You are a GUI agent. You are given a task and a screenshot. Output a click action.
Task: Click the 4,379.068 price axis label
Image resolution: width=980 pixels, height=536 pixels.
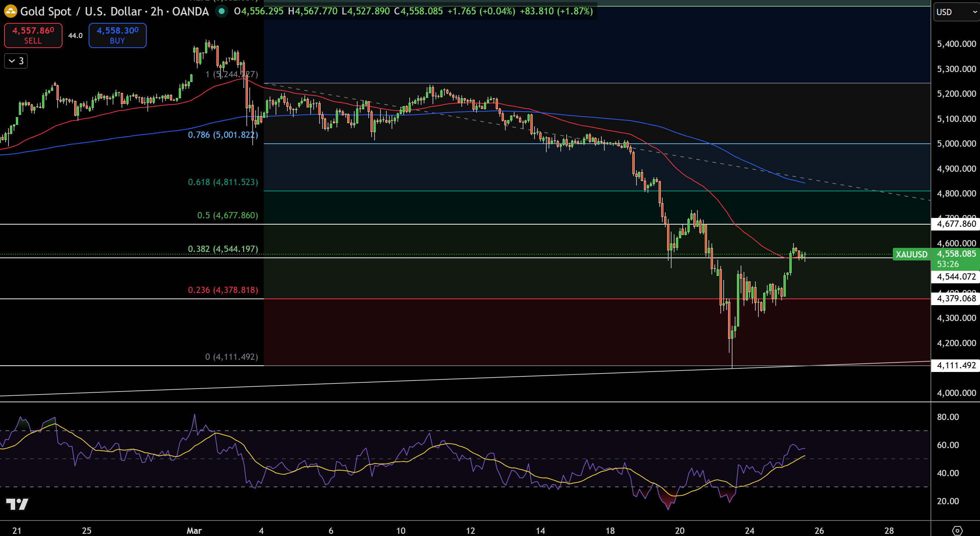pos(956,298)
